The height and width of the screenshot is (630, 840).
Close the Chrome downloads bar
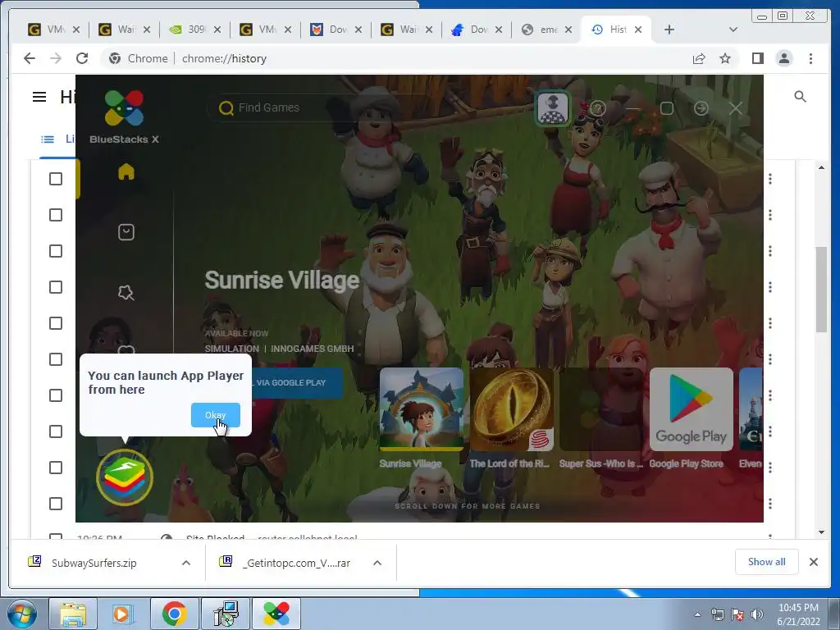coord(813,562)
